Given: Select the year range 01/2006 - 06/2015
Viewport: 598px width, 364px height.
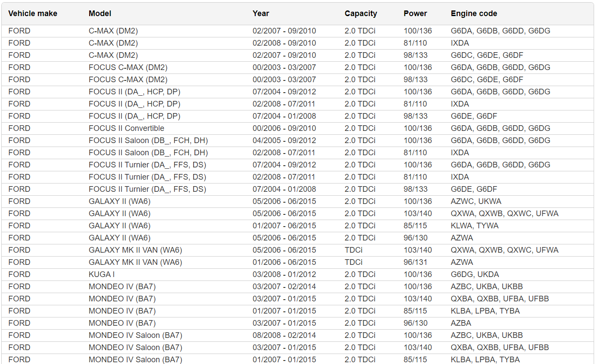Looking at the screenshot, I should [284, 262].
